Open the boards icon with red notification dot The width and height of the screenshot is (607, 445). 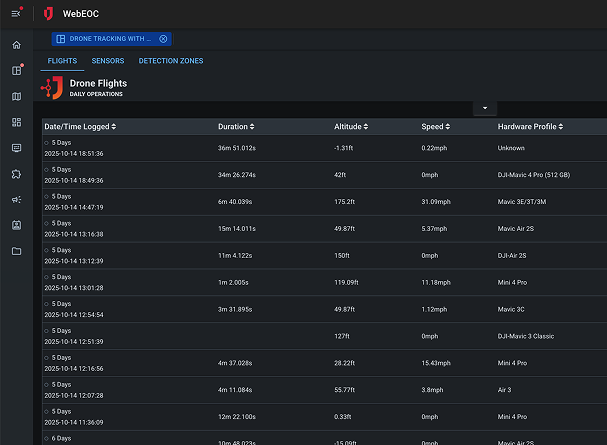click(16, 71)
